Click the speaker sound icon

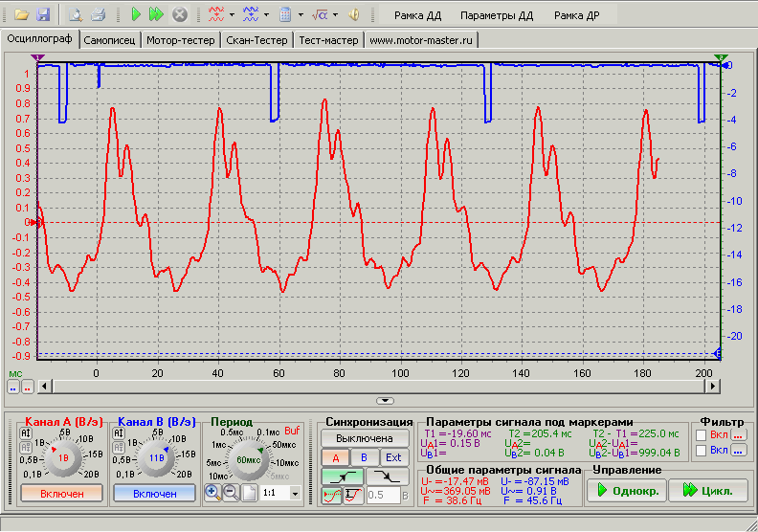pos(353,15)
